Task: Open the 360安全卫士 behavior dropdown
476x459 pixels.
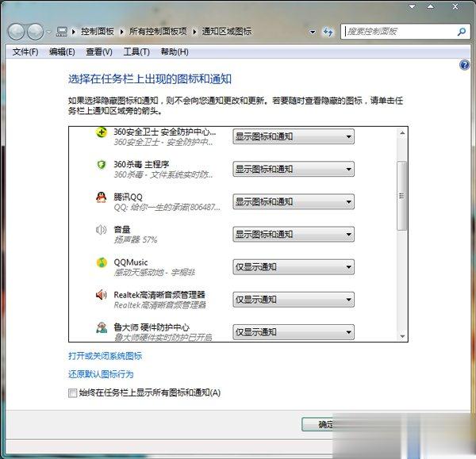Action: (294, 136)
